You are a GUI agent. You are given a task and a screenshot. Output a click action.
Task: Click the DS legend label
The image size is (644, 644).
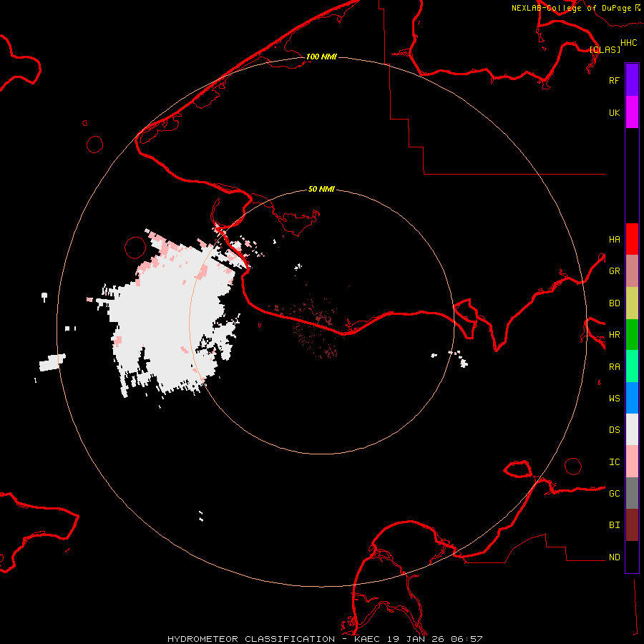[614, 430]
